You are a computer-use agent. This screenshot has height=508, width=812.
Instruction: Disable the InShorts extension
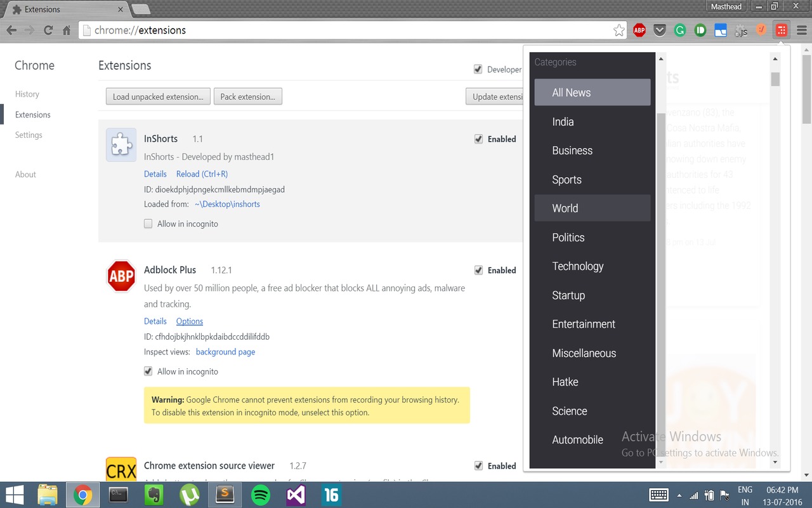(478, 139)
